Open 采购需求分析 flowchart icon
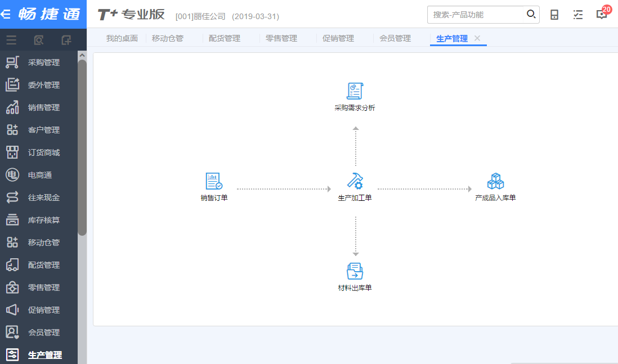 coord(355,91)
